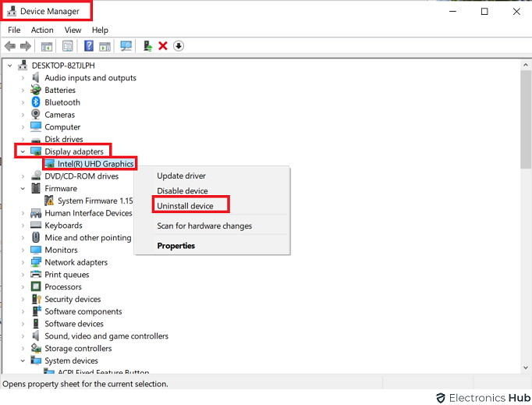Expand the Network adapters category chevron
This screenshot has width=532, height=405.
(23, 262)
